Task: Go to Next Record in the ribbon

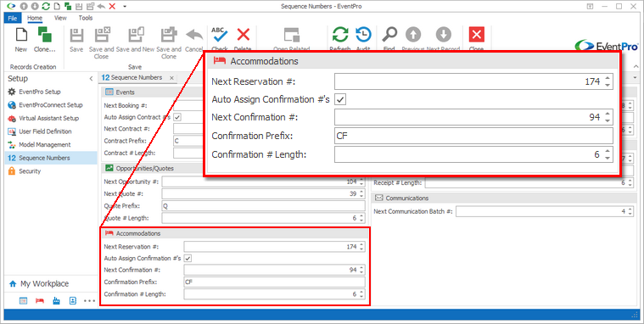Action: [x=443, y=35]
